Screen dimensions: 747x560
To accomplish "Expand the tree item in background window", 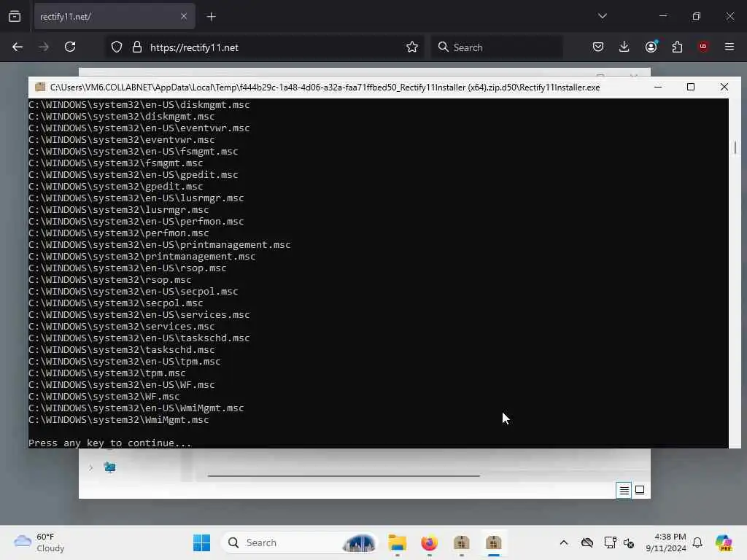I will coord(91,467).
